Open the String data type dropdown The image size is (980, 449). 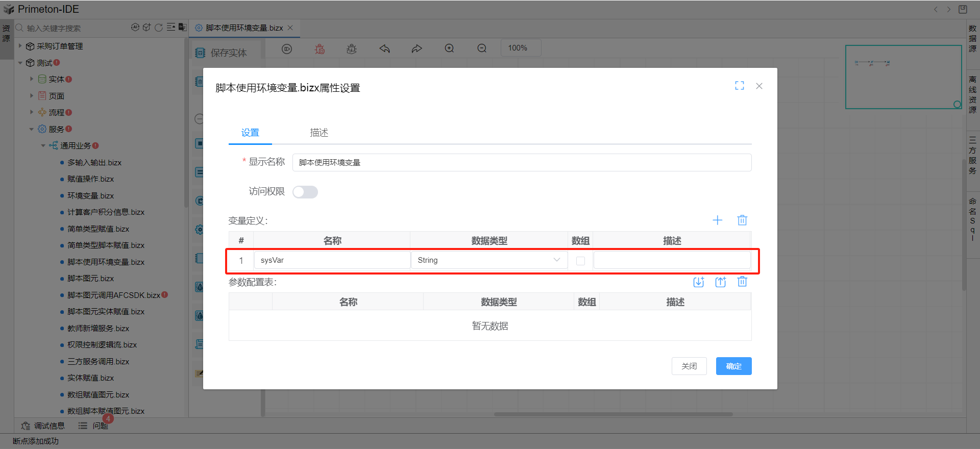[x=489, y=260]
